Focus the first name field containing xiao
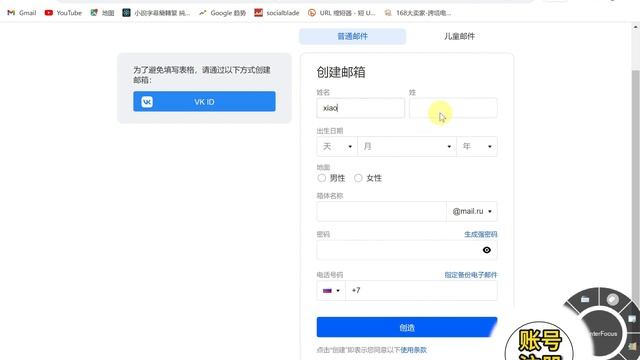 pos(360,108)
